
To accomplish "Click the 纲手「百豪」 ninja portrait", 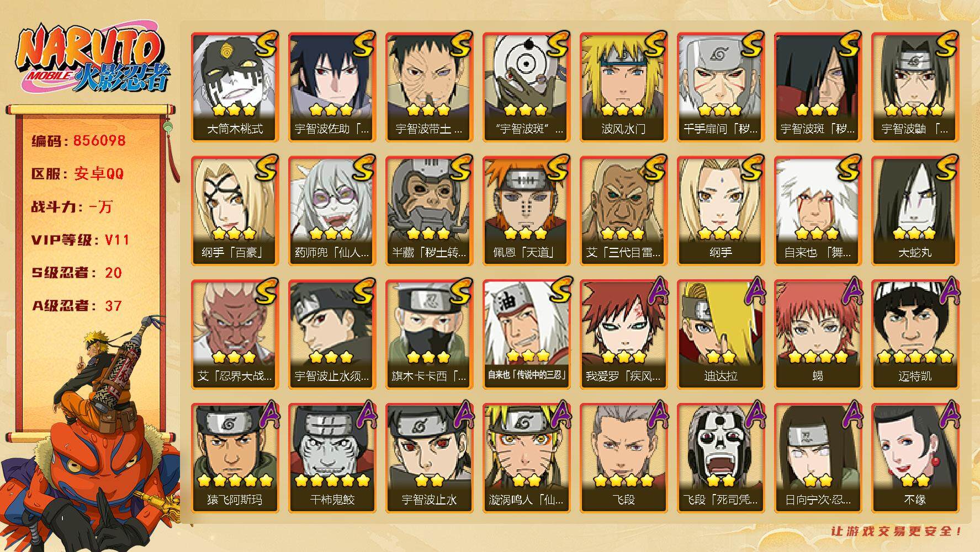I will coord(235,211).
